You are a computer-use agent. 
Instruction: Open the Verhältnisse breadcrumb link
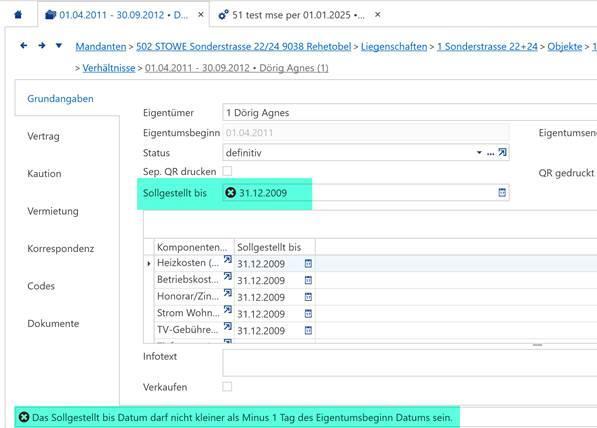(x=109, y=68)
